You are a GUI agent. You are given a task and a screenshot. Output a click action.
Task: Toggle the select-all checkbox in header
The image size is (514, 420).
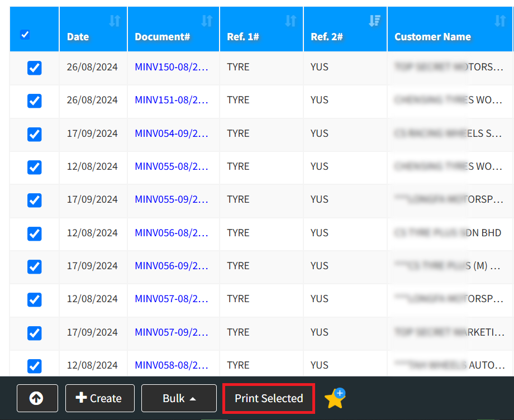pyautogui.click(x=25, y=35)
